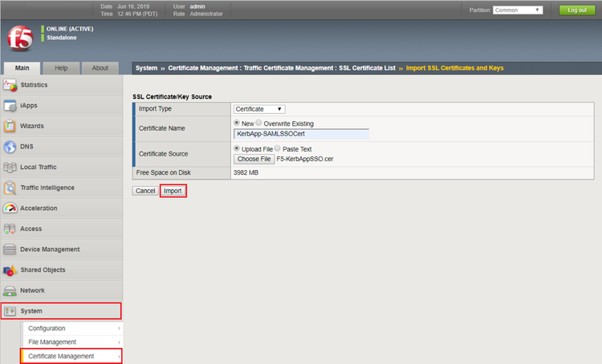Click the DNS globe icon

pos(10,147)
